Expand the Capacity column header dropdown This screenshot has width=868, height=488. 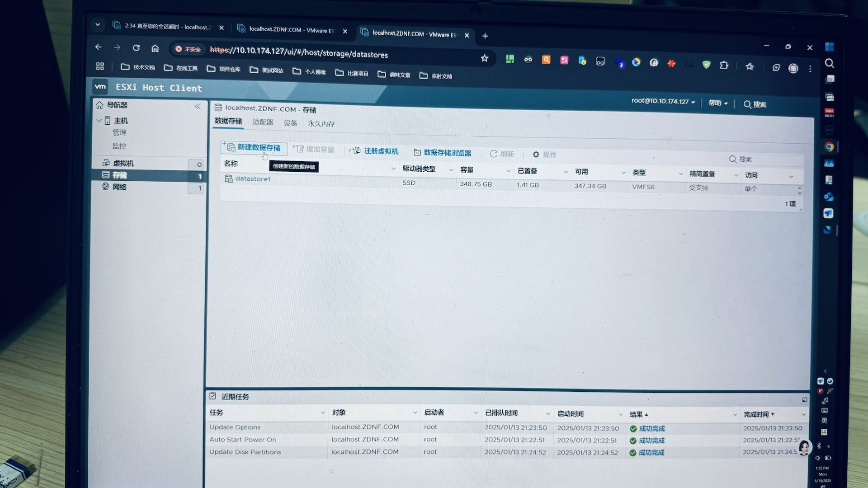pos(508,171)
